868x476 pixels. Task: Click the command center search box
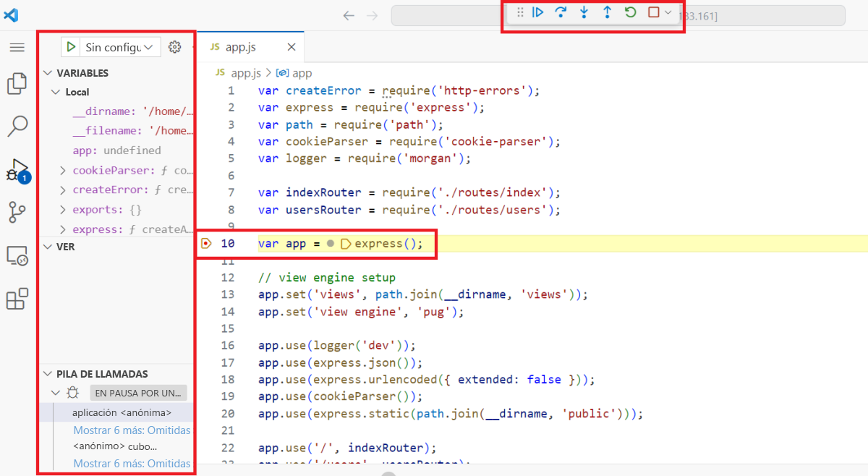[x=618, y=15]
